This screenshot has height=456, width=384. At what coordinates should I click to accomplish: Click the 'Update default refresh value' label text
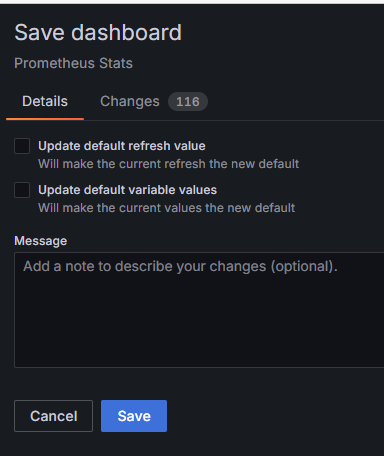[122, 146]
